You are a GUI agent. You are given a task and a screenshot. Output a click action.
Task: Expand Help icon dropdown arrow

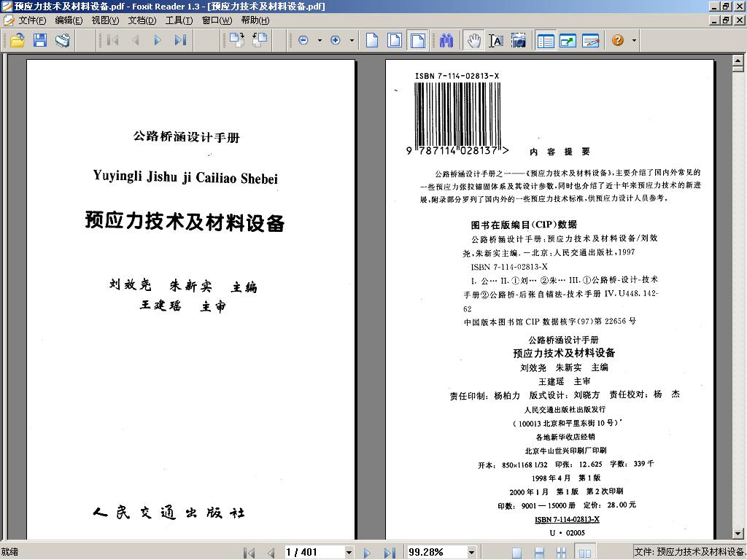pos(634,41)
